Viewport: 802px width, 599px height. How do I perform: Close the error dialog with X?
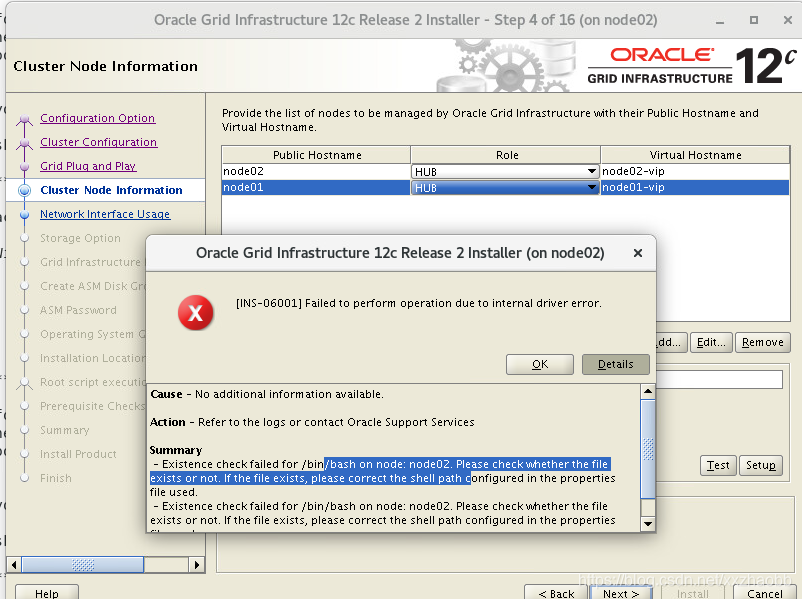pos(637,253)
